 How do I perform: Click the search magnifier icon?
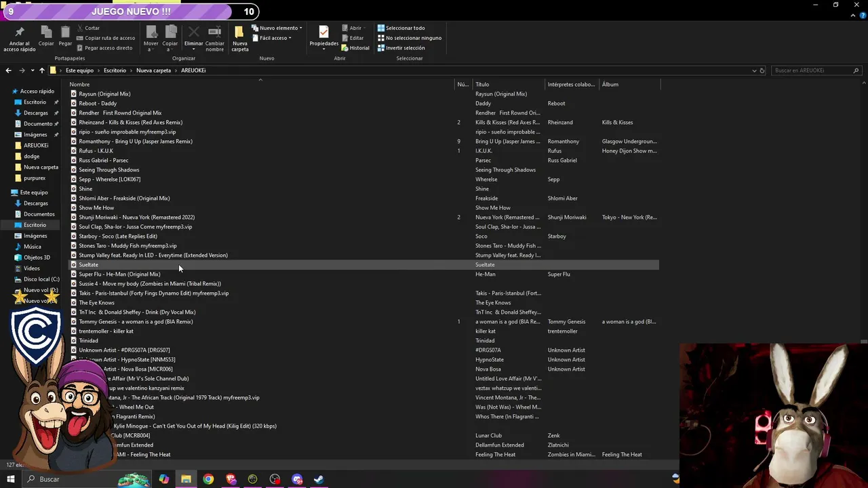[x=856, y=70]
